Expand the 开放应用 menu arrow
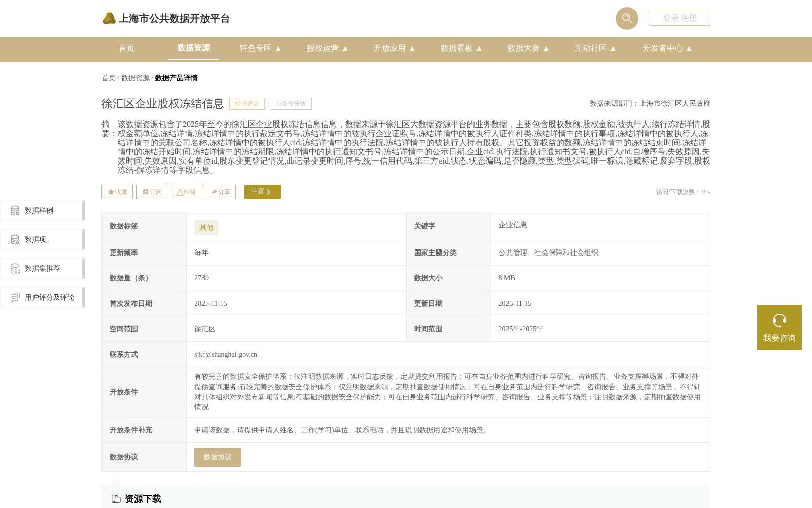 (x=412, y=48)
